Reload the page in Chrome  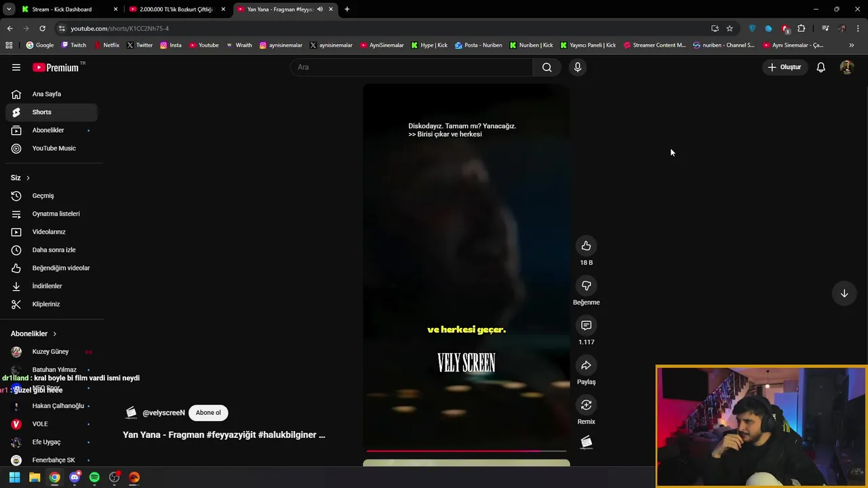(42, 28)
